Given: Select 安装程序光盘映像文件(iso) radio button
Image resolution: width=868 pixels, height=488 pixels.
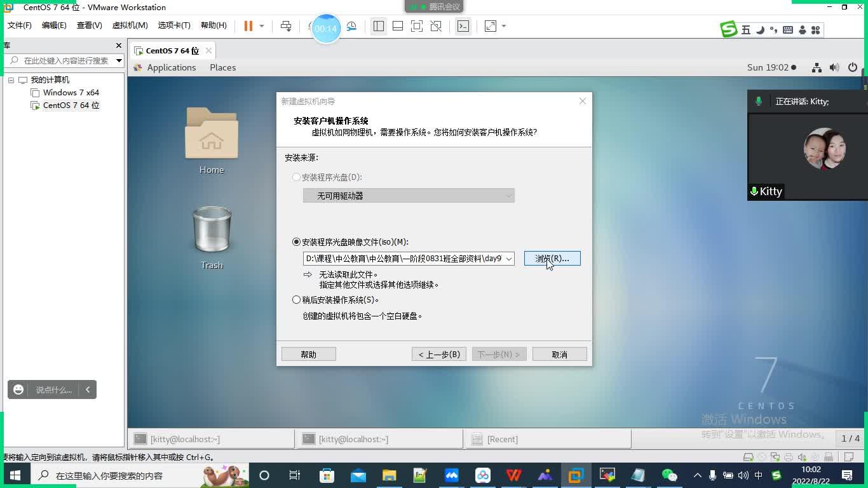Looking at the screenshot, I should (296, 242).
